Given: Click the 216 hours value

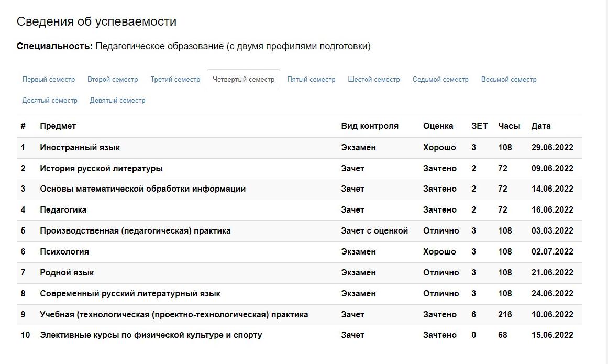Looking at the screenshot, I should [x=505, y=314].
